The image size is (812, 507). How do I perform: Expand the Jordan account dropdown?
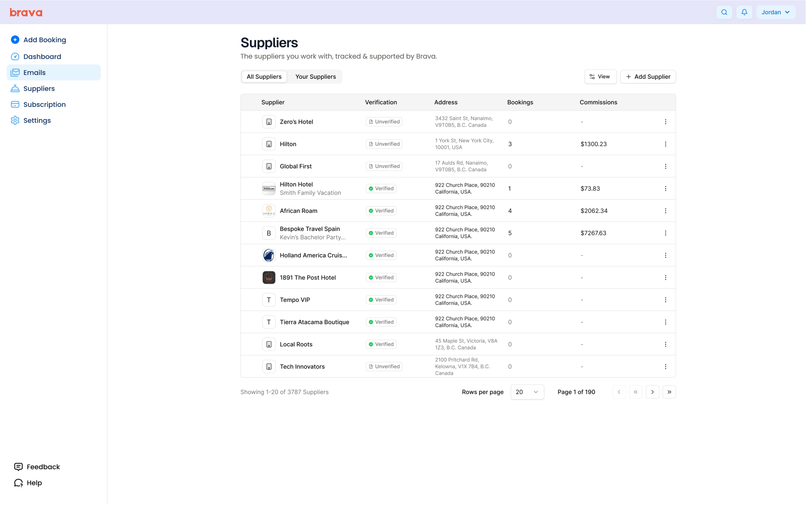click(x=776, y=12)
